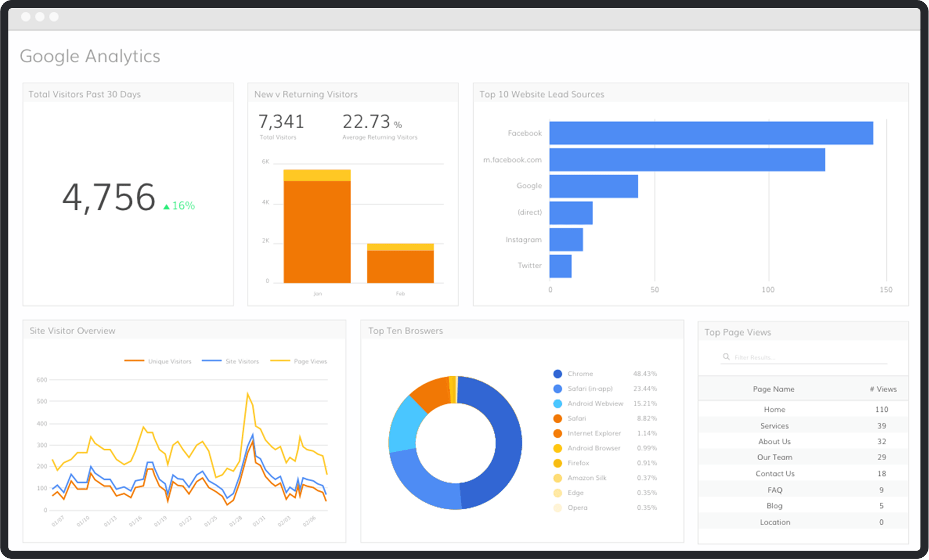Click the green up-arrow trend indicator
This screenshot has height=560, width=929.
[x=167, y=206]
